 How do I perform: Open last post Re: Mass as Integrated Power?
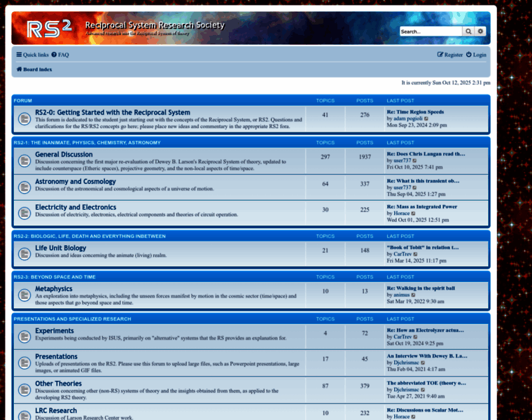coord(421,206)
